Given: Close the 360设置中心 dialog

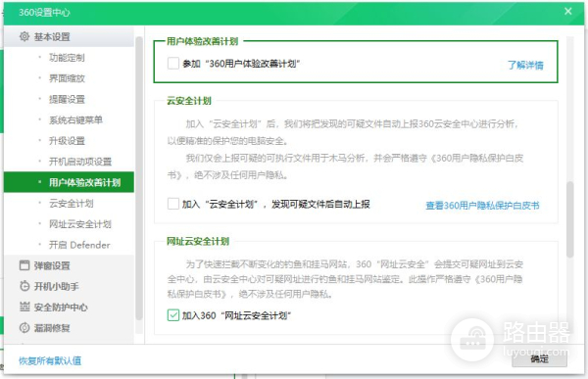Looking at the screenshot, I should [568, 11].
